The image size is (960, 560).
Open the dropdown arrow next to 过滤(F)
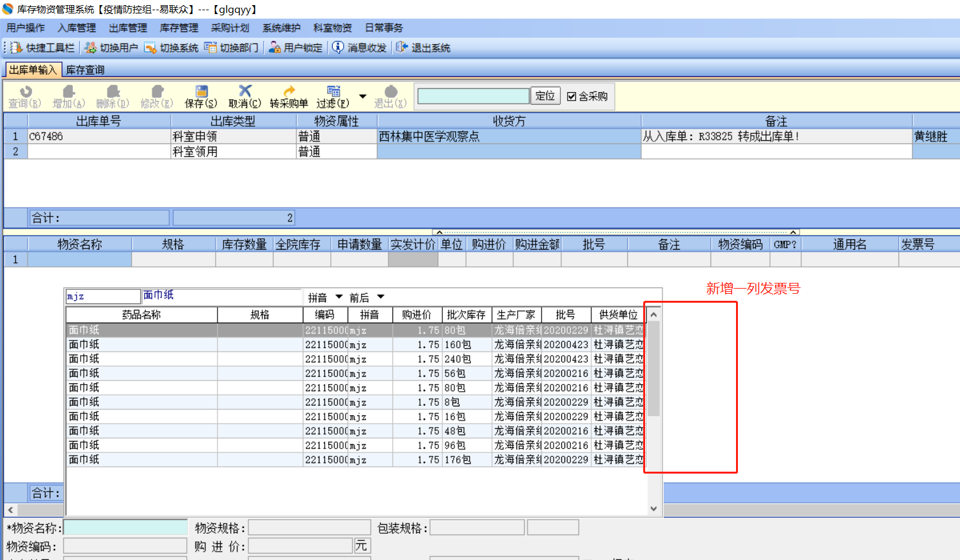363,97
